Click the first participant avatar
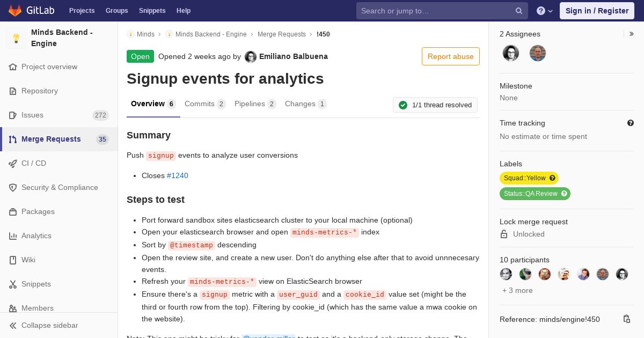The image size is (644, 338). pos(506,274)
